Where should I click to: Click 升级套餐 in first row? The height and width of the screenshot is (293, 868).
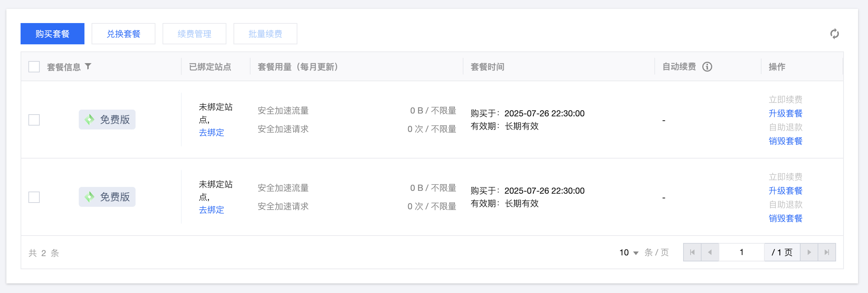[786, 114]
